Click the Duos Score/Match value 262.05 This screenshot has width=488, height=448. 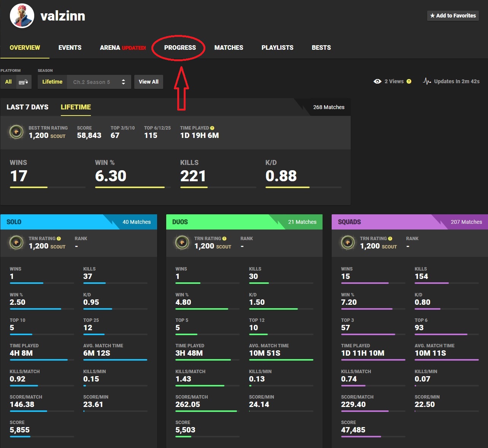[188, 404]
